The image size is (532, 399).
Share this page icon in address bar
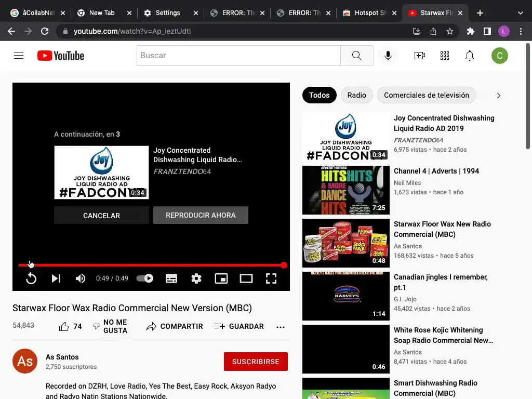[433, 31]
